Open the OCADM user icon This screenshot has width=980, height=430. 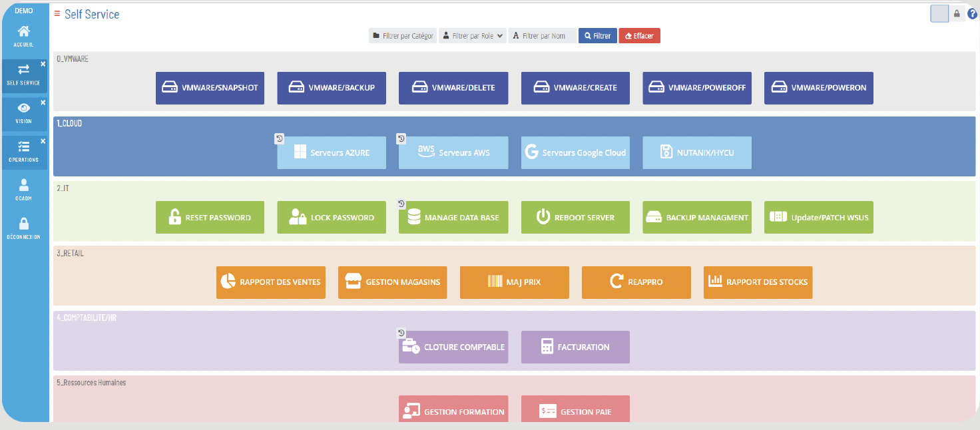(23, 185)
